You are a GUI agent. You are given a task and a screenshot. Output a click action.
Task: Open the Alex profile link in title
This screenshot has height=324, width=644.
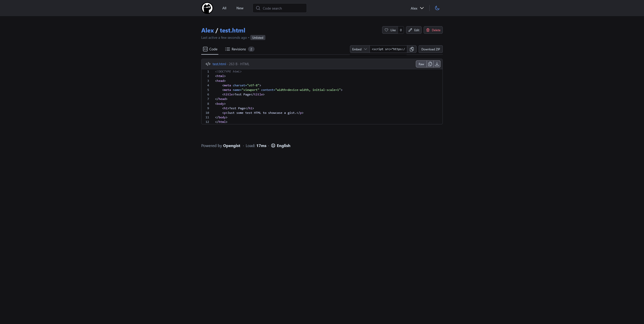(x=207, y=30)
